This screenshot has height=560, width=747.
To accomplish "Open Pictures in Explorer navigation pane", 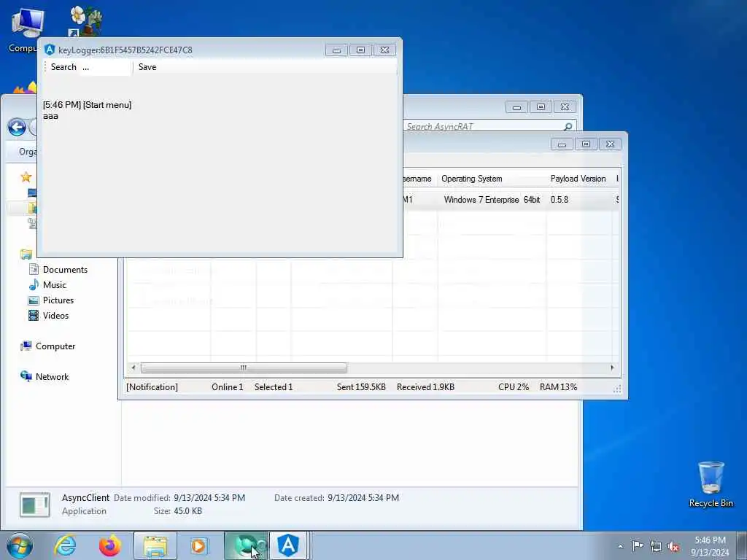I will 58,300.
